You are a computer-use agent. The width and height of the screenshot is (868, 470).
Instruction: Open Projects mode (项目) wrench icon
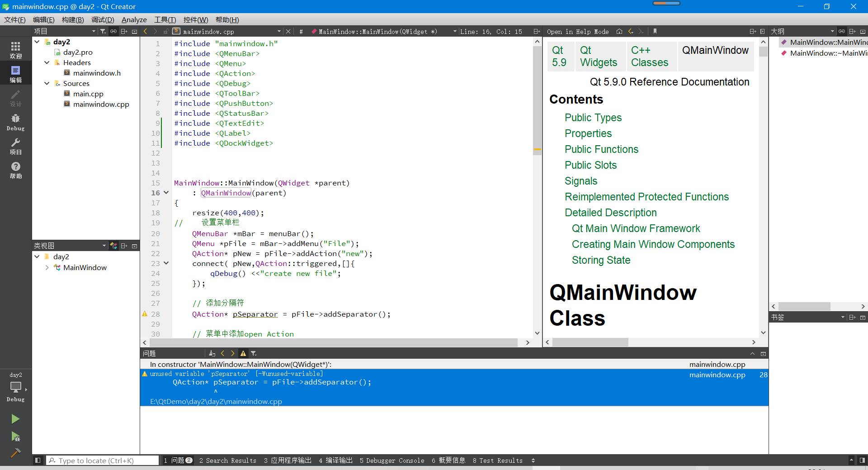click(16, 146)
